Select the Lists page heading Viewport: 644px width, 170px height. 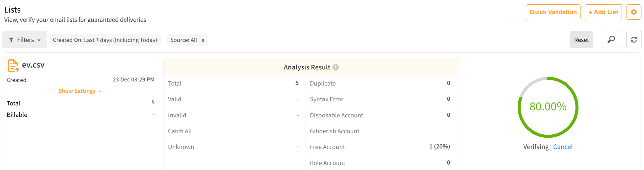point(12,10)
